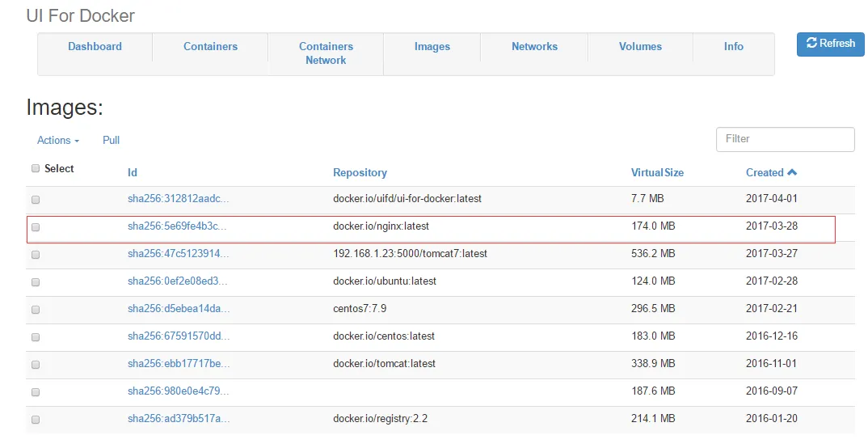Open the Info tab
868x448 pixels.
coord(733,47)
